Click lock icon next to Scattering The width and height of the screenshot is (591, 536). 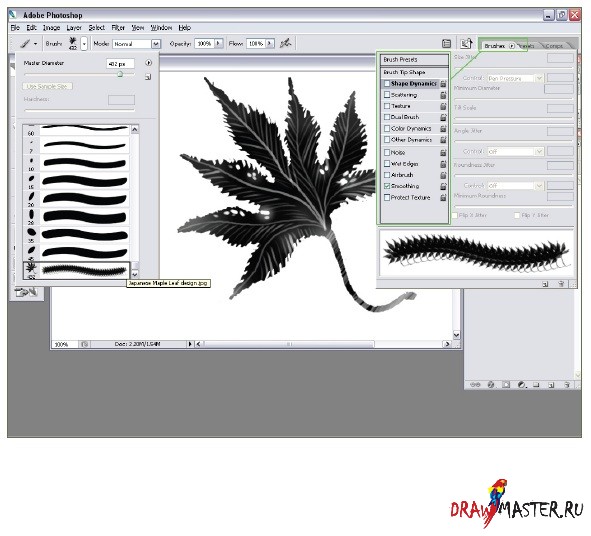(x=443, y=95)
